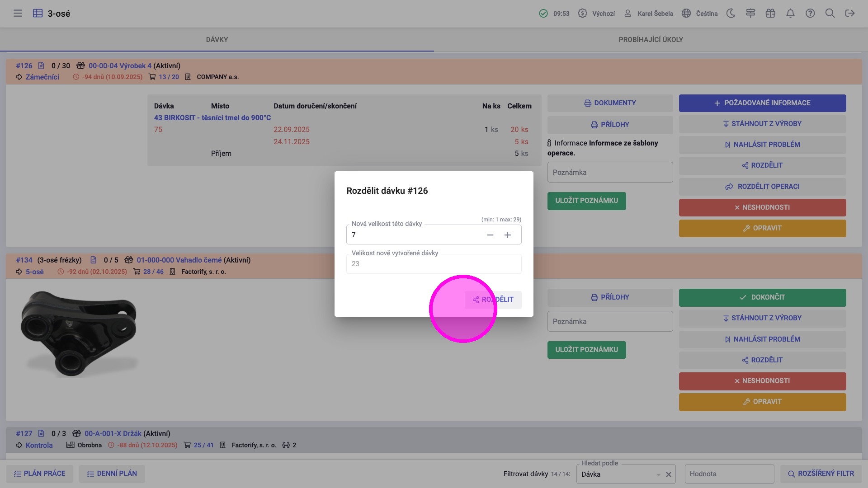868x488 pixels.
Task: Open the search magnifier icon
Action: coord(830,14)
